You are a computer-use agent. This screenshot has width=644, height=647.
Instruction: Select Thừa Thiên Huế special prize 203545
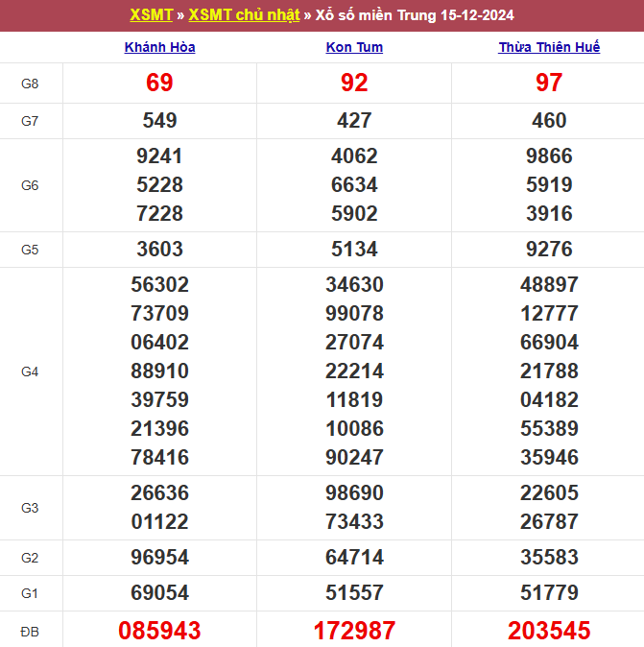click(x=549, y=631)
